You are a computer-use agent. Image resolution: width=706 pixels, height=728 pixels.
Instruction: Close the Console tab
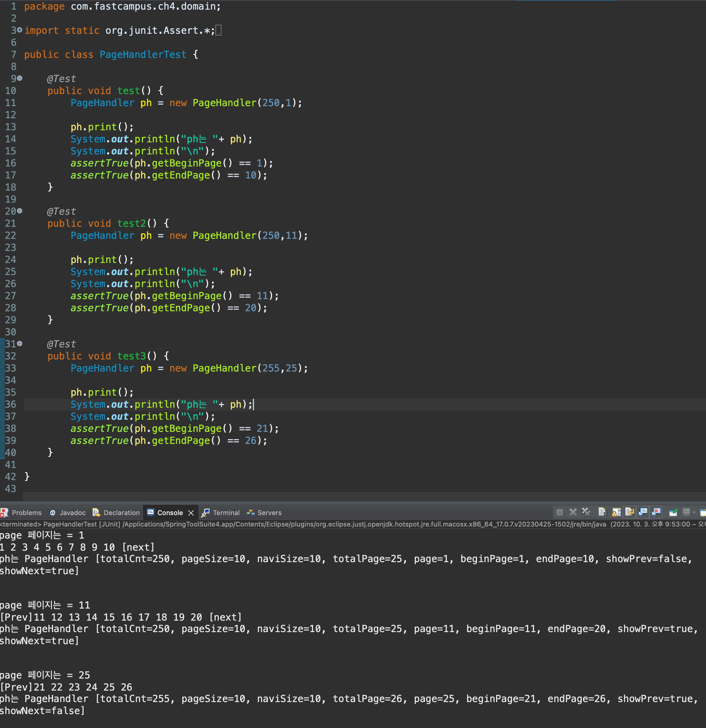tap(191, 513)
